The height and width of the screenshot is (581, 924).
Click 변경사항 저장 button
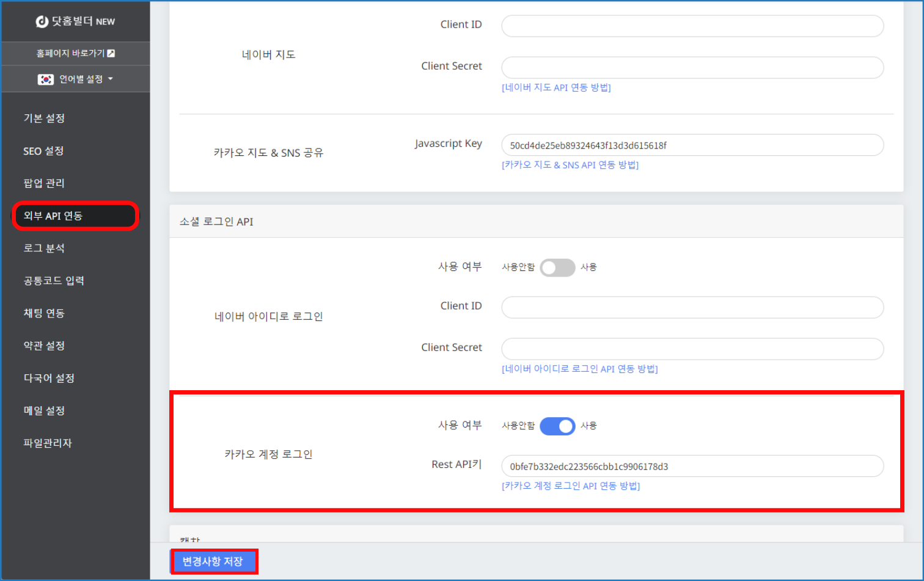pos(213,561)
